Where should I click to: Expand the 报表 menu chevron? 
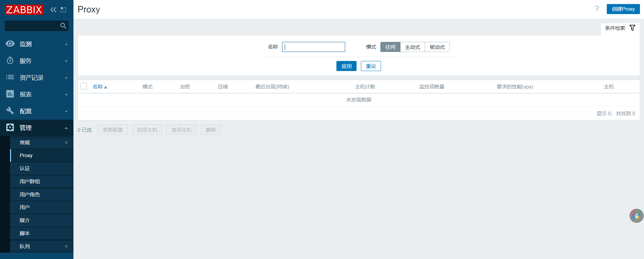click(x=66, y=94)
